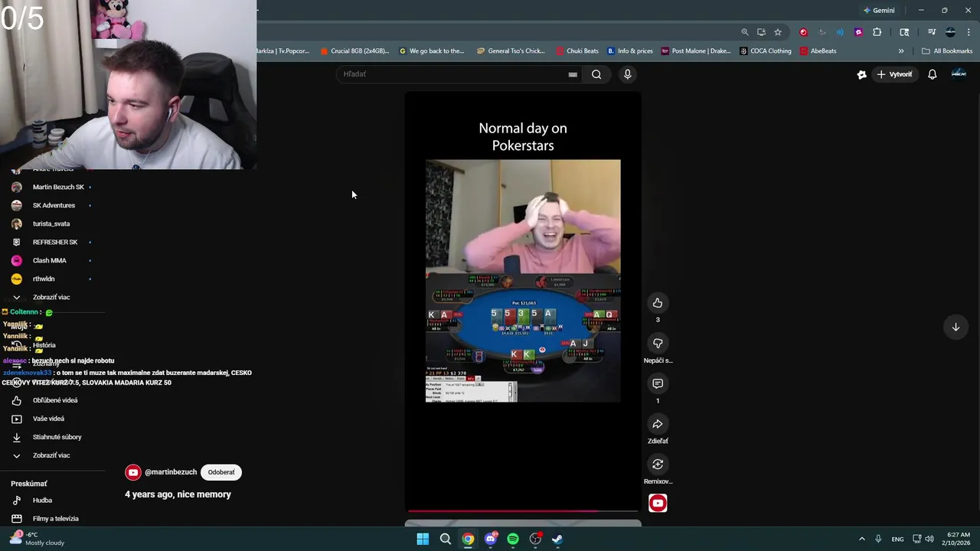
Task: Open the red sound icon below Remix
Action: click(658, 503)
